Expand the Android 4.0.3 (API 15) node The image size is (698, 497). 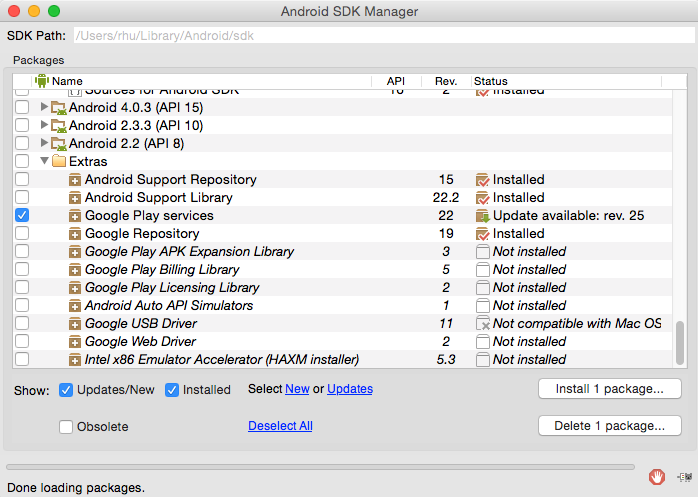pos(44,108)
